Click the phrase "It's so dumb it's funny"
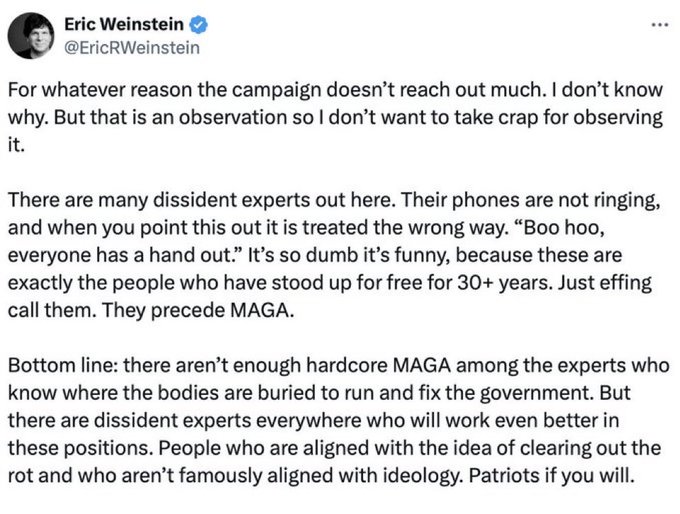 click(333, 254)
